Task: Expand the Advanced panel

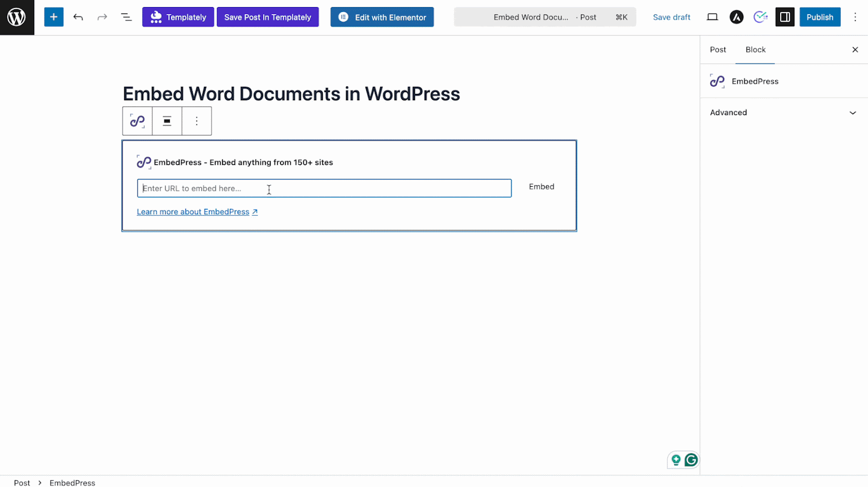Action: point(784,113)
